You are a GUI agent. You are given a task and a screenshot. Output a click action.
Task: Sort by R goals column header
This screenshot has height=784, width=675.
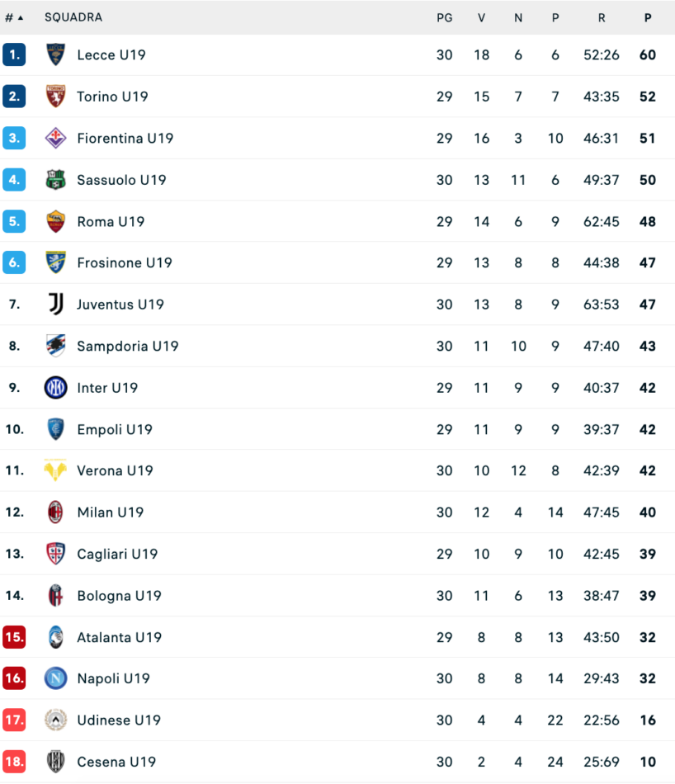(x=601, y=17)
